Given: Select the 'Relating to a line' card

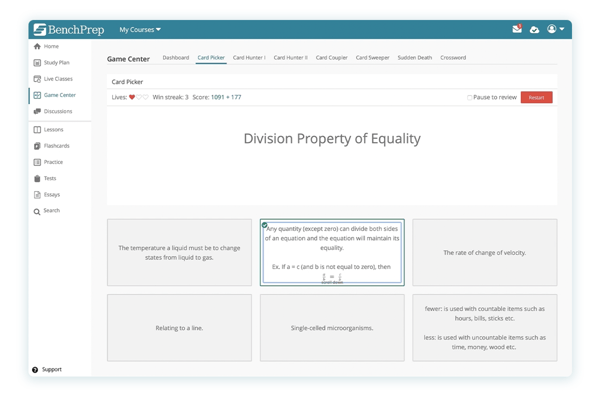Looking at the screenshot, I should [180, 328].
